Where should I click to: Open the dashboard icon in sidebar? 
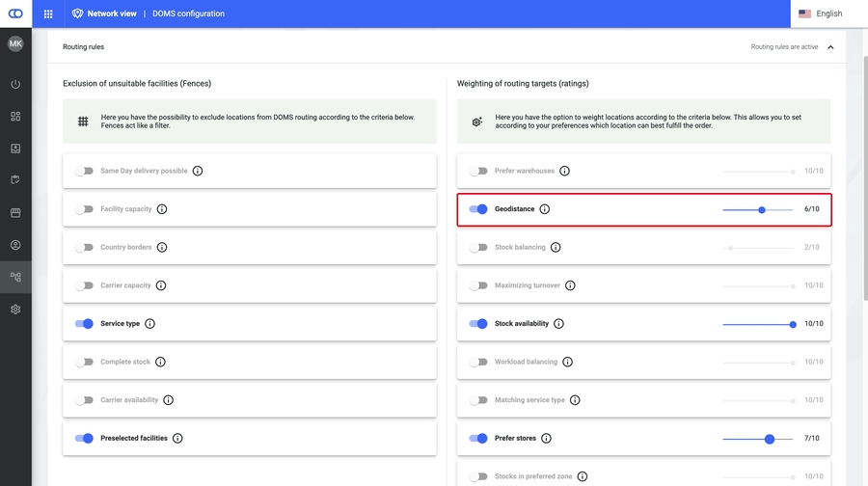(15, 117)
